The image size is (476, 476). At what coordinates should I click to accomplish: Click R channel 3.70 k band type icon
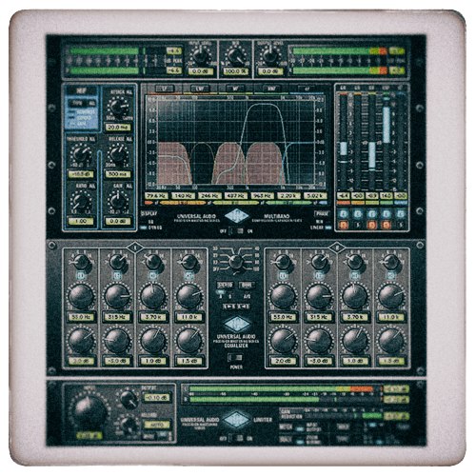tap(355, 275)
